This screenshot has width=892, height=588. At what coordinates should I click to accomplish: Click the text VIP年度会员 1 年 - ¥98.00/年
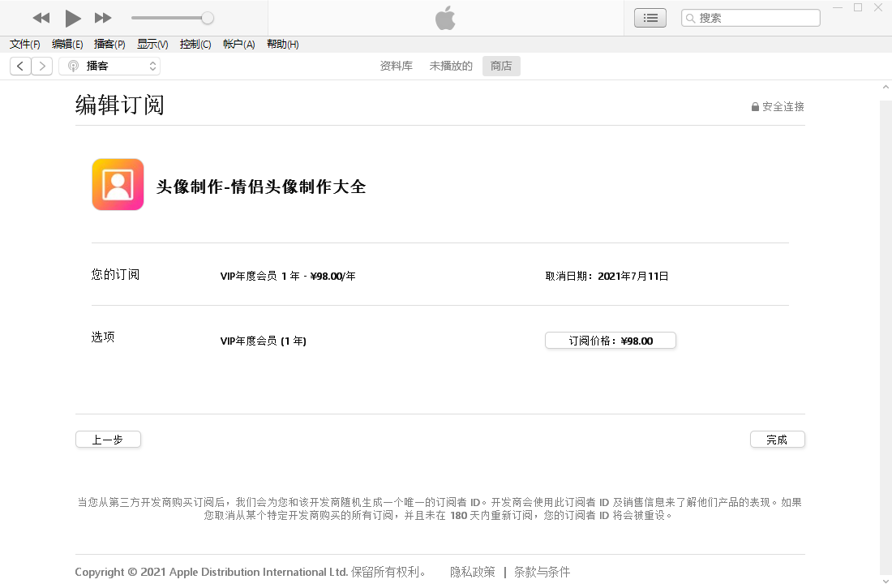click(x=288, y=276)
